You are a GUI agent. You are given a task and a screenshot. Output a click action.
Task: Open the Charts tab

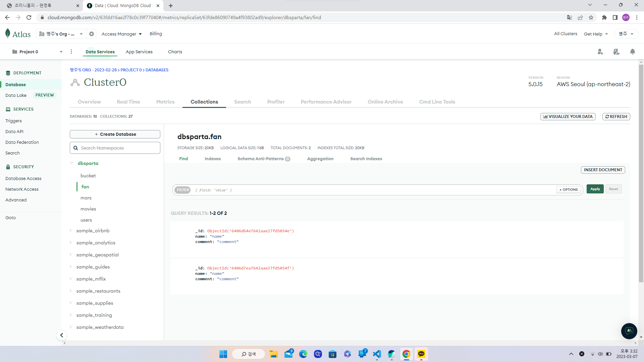(x=175, y=52)
